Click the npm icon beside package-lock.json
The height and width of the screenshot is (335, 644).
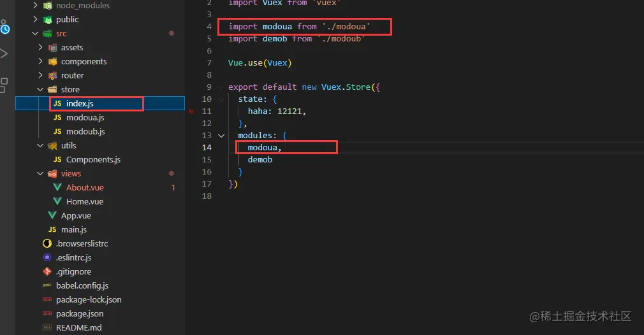pos(47,299)
